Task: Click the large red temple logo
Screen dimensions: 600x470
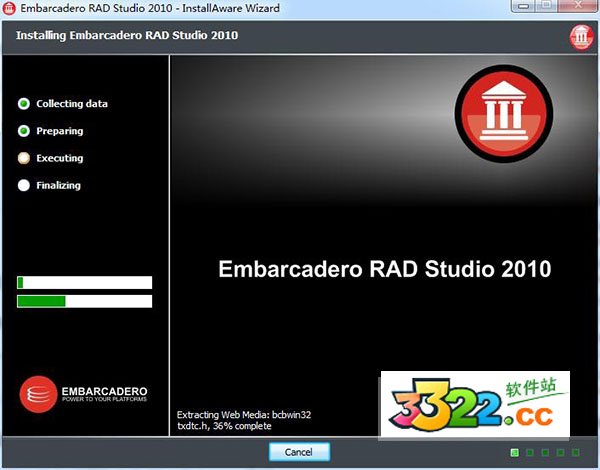Action: (x=504, y=114)
